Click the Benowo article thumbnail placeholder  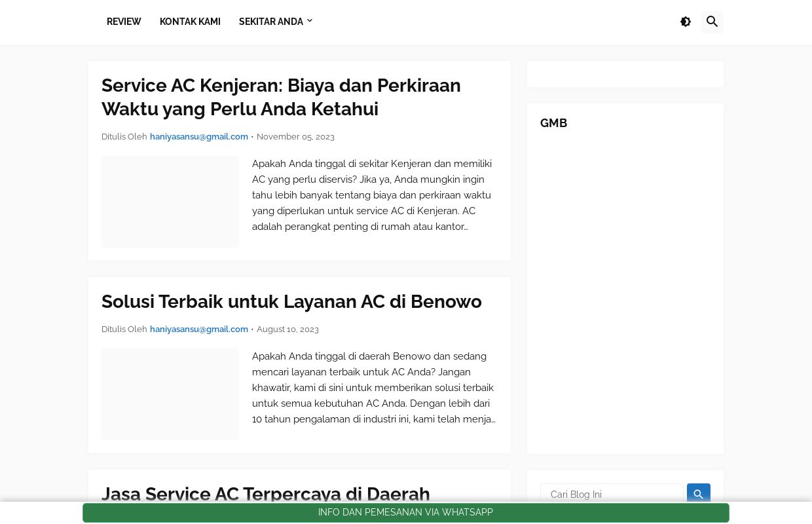(x=170, y=394)
